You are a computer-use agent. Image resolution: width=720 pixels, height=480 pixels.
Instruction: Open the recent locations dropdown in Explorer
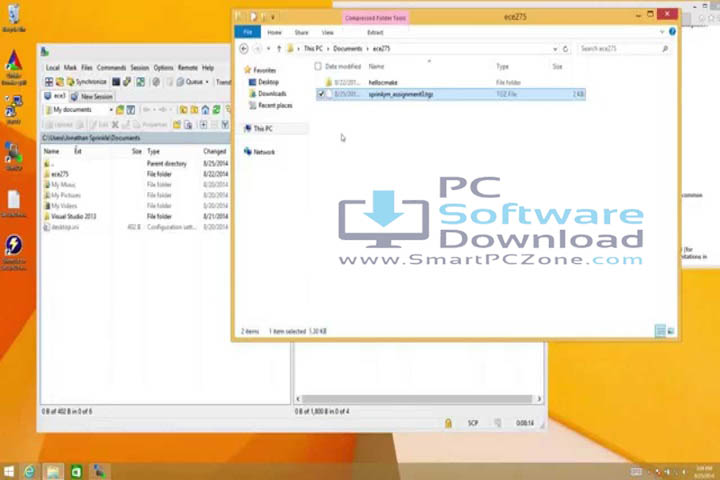pos(269,49)
